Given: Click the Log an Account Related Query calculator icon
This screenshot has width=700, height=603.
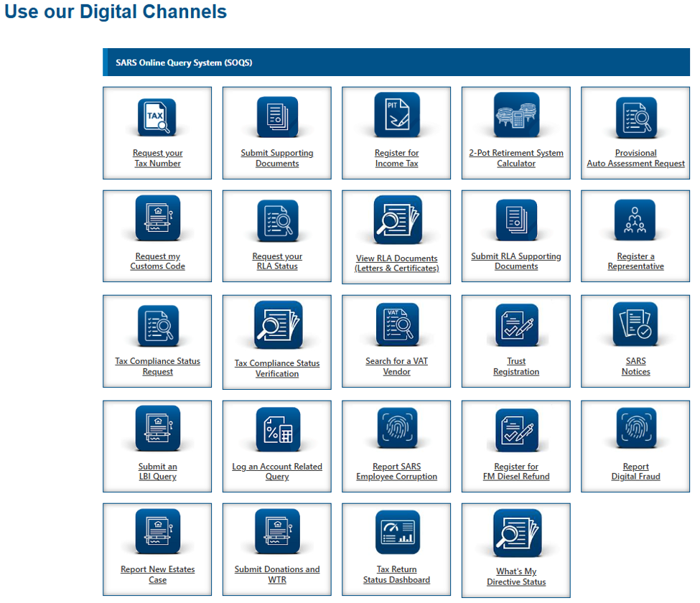Looking at the screenshot, I should 278,429.
